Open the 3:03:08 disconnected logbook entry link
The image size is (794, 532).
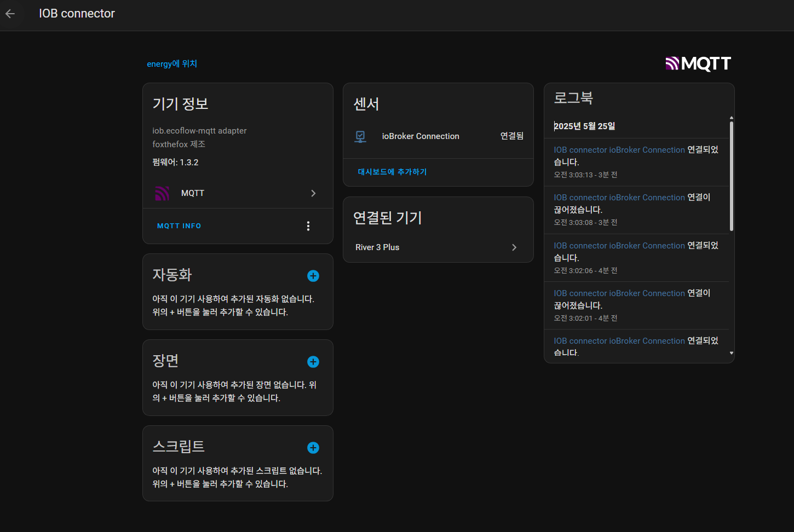tap(619, 198)
